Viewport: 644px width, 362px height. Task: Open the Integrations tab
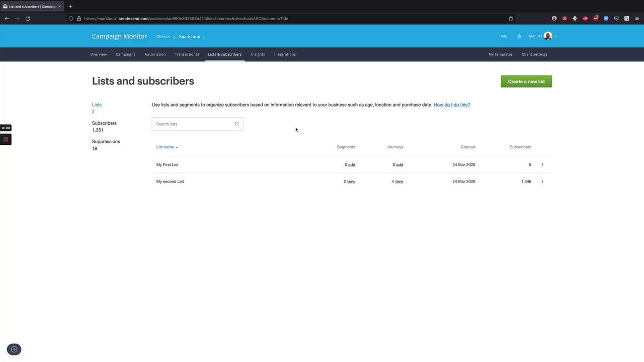(x=285, y=54)
